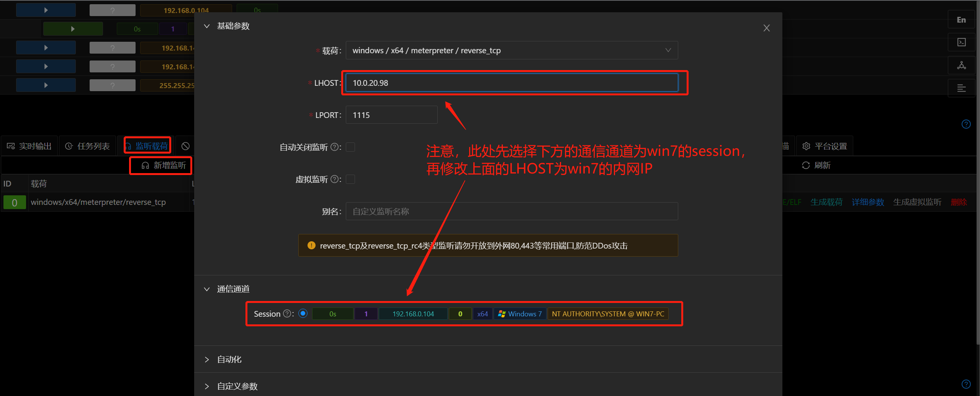This screenshot has height=396, width=980.
Task: Click the 192.168.0.104 session IP tag
Action: [x=413, y=314]
